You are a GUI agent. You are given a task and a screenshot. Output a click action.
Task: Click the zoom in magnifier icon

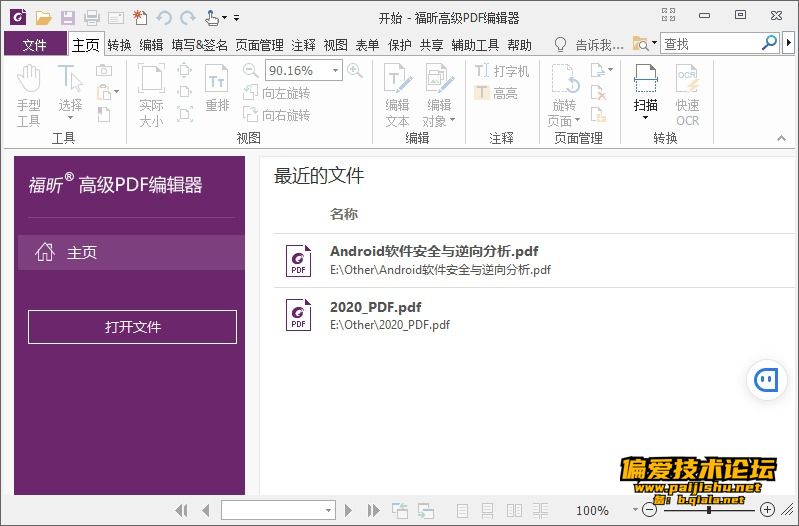click(x=355, y=70)
